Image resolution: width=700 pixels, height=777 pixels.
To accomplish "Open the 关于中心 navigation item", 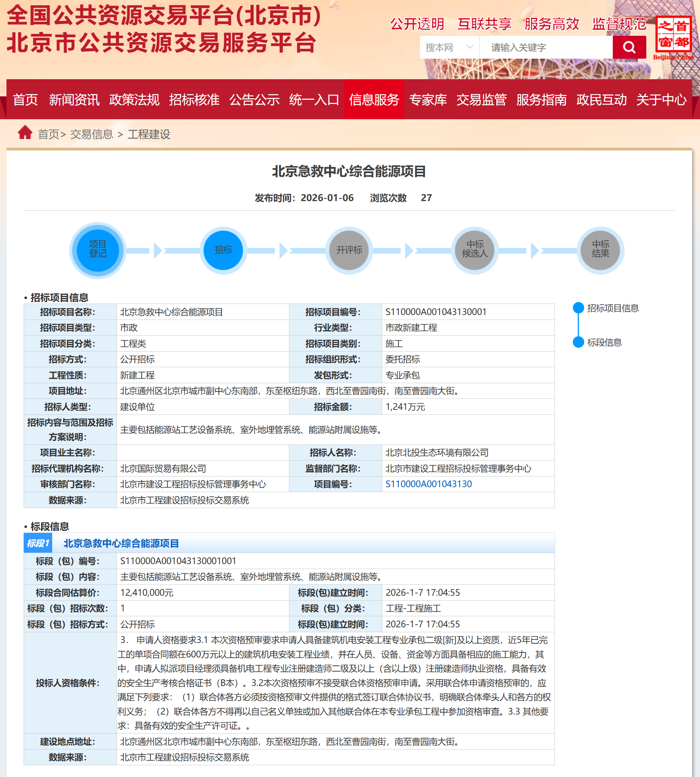I will click(661, 100).
